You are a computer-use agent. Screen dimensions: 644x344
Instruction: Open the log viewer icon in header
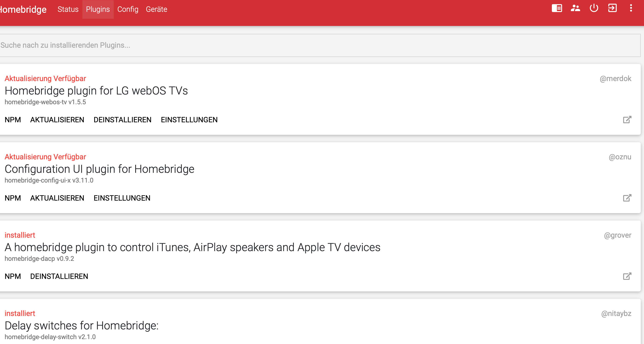[557, 9]
